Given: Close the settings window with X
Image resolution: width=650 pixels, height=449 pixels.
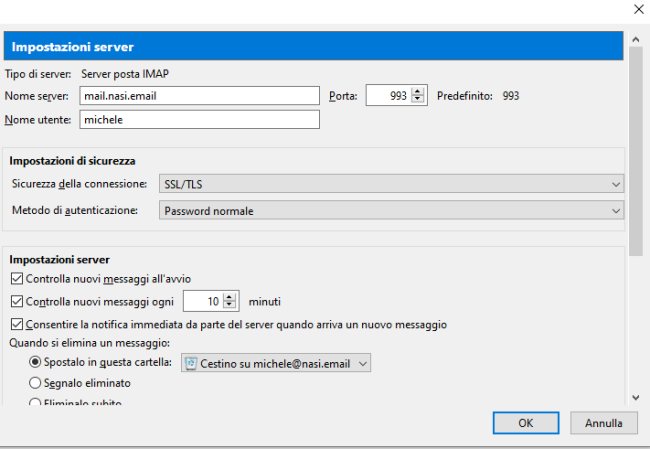Looking at the screenshot, I should [x=639, y=9].
